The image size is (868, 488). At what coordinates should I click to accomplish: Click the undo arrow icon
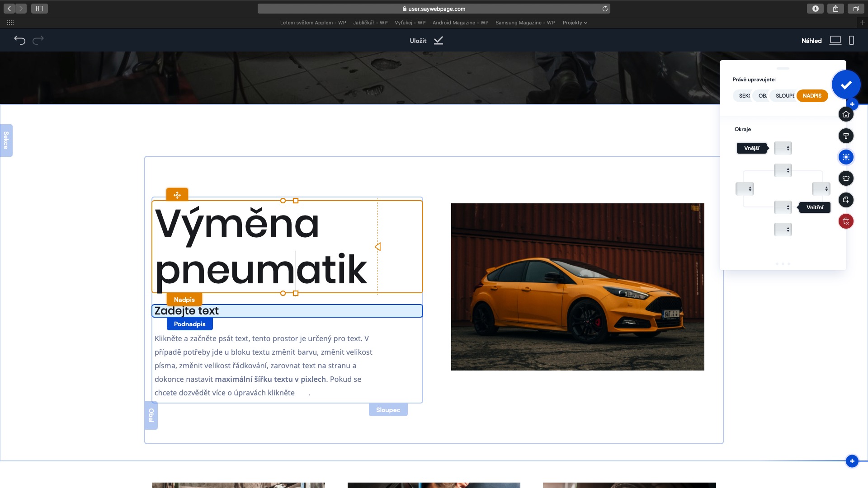point(19,40)
